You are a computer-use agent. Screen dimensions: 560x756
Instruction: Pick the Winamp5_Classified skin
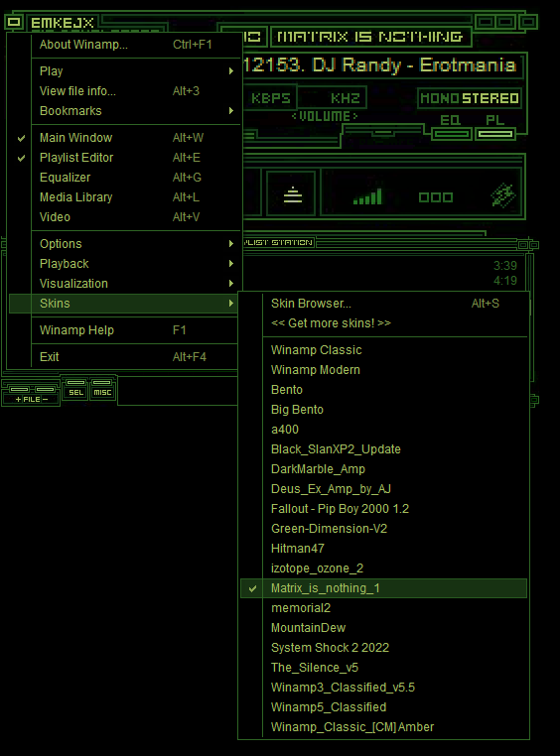[383, 707]
